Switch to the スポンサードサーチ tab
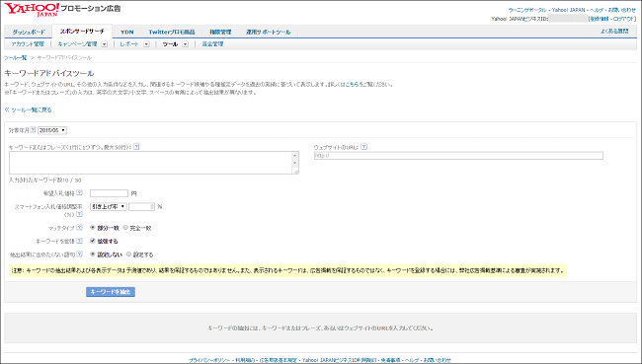Viewport: 642px width, 364px height. 82,32
